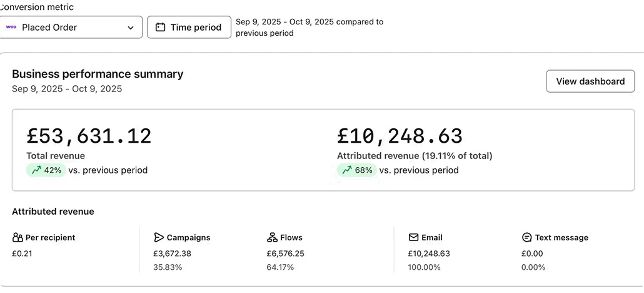
Task: Select the £10,248.63 attributed revenue headline figure
Action: [400, 136]
